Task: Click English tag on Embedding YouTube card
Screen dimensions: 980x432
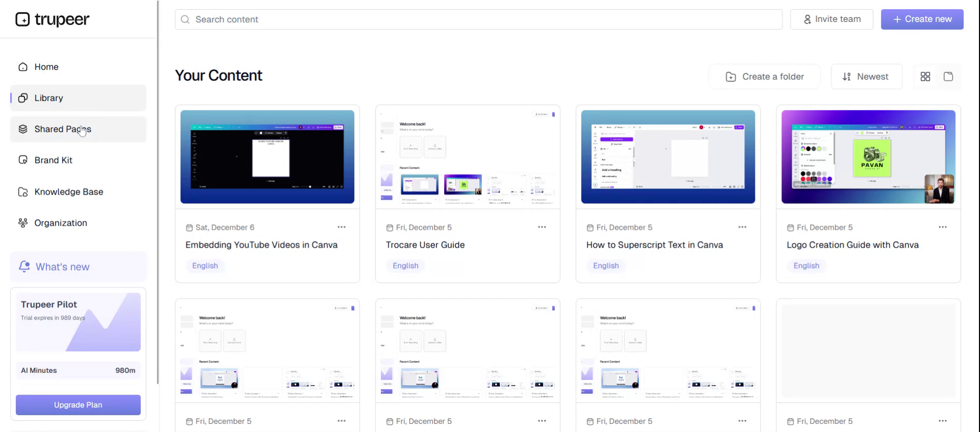Action: tap(205, 266)
